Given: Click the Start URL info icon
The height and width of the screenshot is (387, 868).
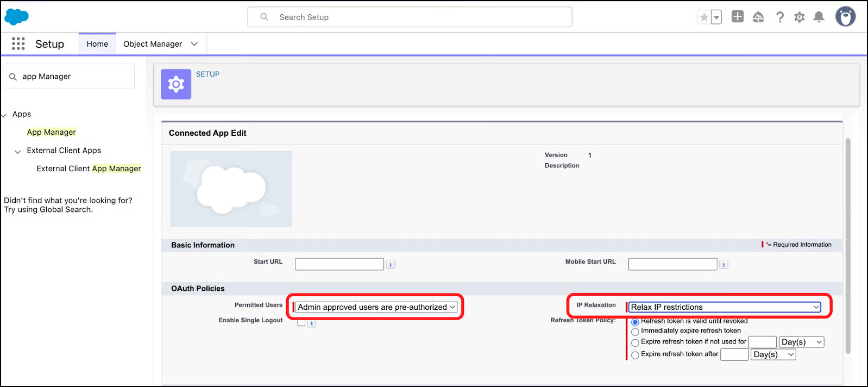Looking at the screenshot, I should 390,265.
